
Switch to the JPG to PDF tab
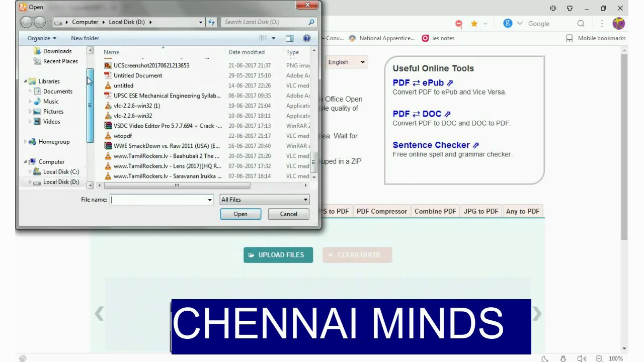pyautogui.click(x=481, y=211)
